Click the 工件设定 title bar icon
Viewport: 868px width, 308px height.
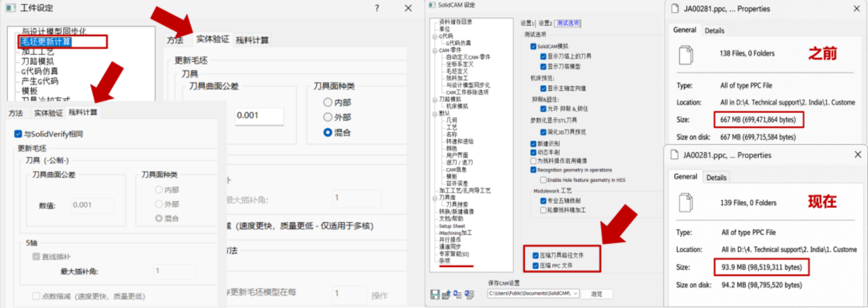11,8
